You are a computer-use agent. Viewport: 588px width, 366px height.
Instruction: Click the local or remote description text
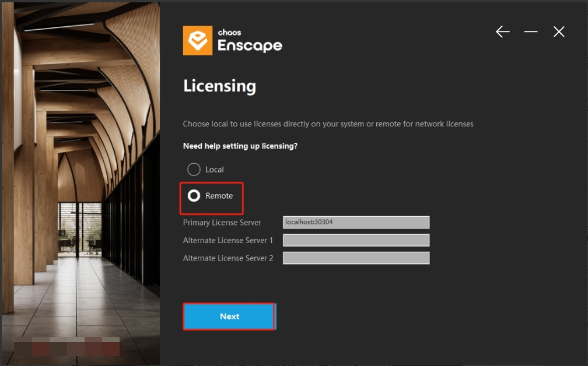click(328, 124)
